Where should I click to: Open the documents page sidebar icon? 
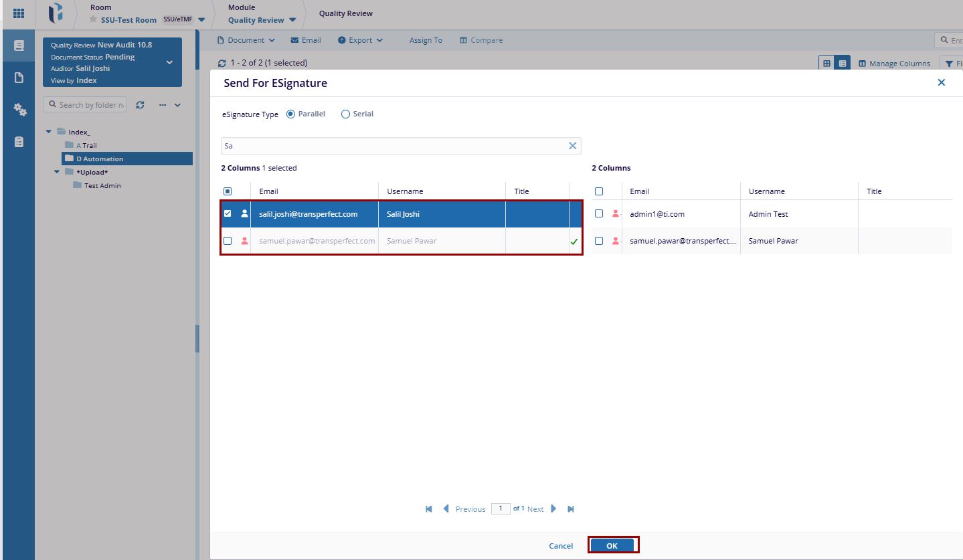pos(19,78)
